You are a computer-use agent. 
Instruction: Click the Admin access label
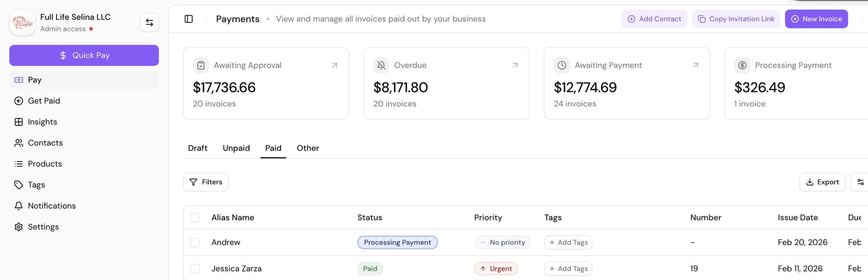tap(63, 29)
